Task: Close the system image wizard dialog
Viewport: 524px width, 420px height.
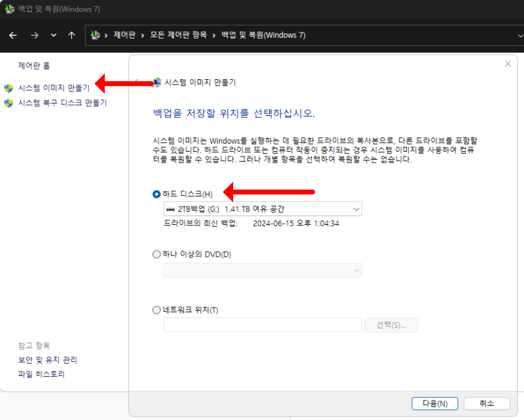Action: pyautogui.click(x=508, y=64)
